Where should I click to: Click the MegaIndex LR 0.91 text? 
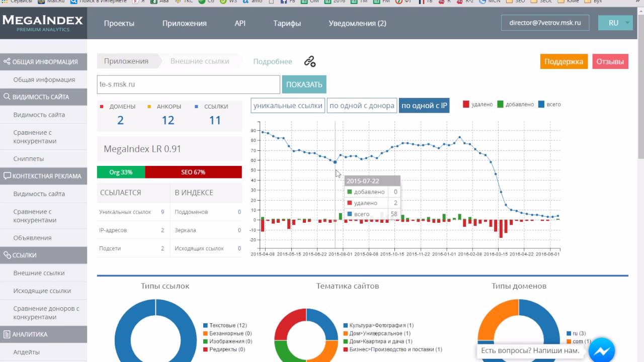[x=142, y=149]
